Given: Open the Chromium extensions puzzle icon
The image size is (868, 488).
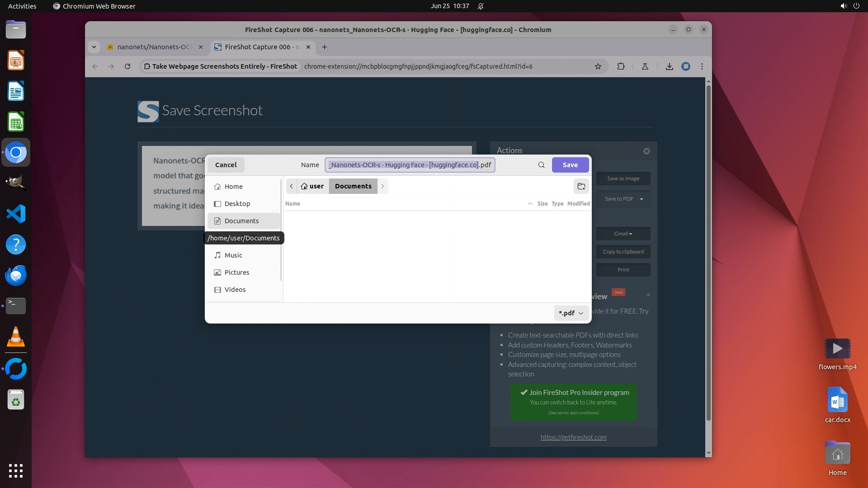Looking at the screenshot, I should pyautogui.click(x=621, y=66).
